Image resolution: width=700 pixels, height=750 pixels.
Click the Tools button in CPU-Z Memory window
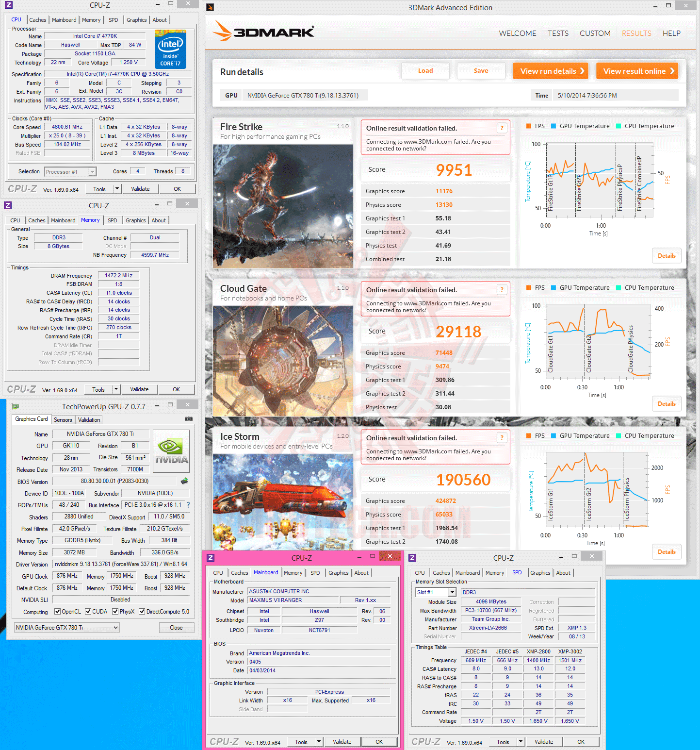tap(98, 389)
